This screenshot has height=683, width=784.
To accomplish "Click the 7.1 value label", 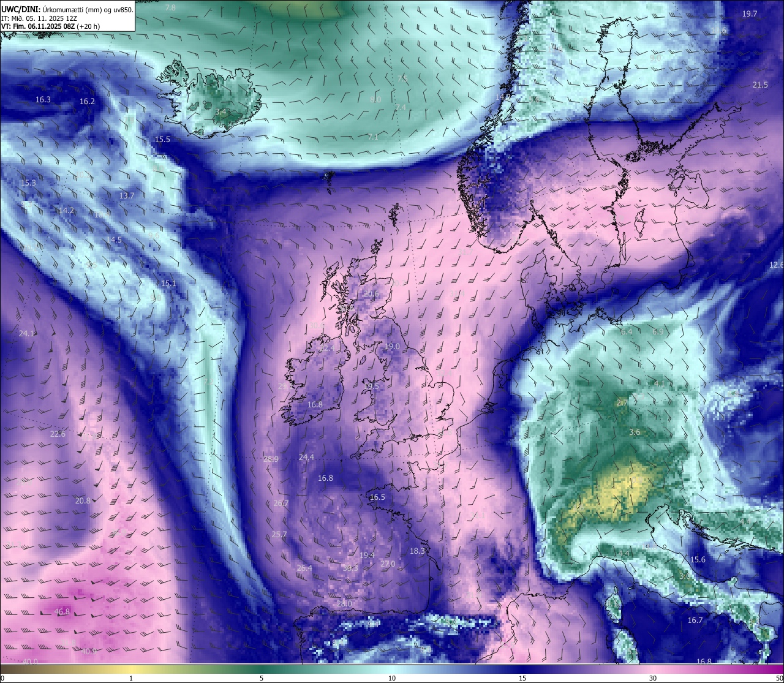I will 372,137.
